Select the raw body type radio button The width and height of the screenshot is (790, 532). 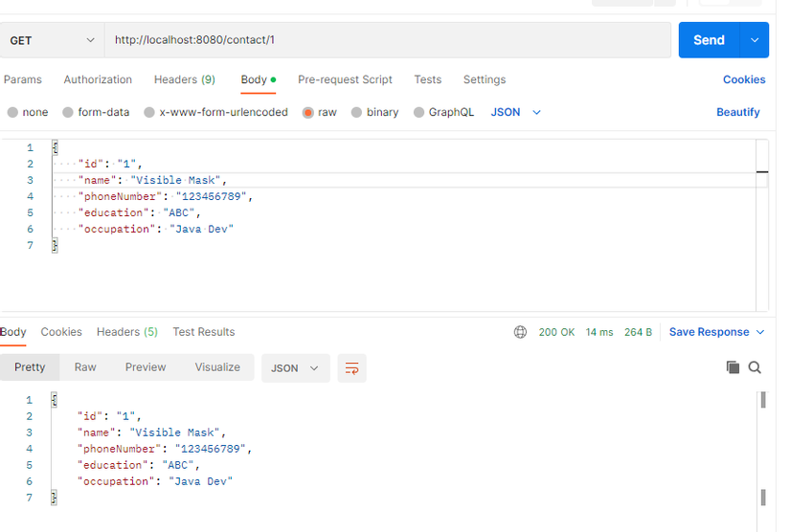pos(308,112)
